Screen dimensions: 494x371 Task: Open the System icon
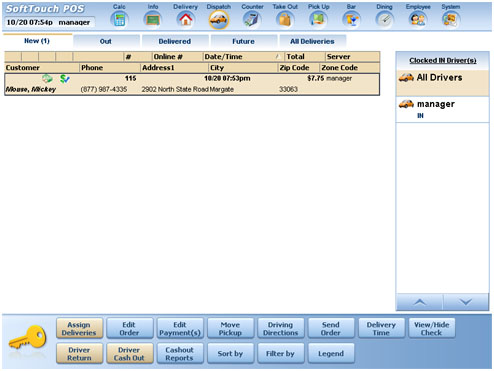[x=451, y=20]
